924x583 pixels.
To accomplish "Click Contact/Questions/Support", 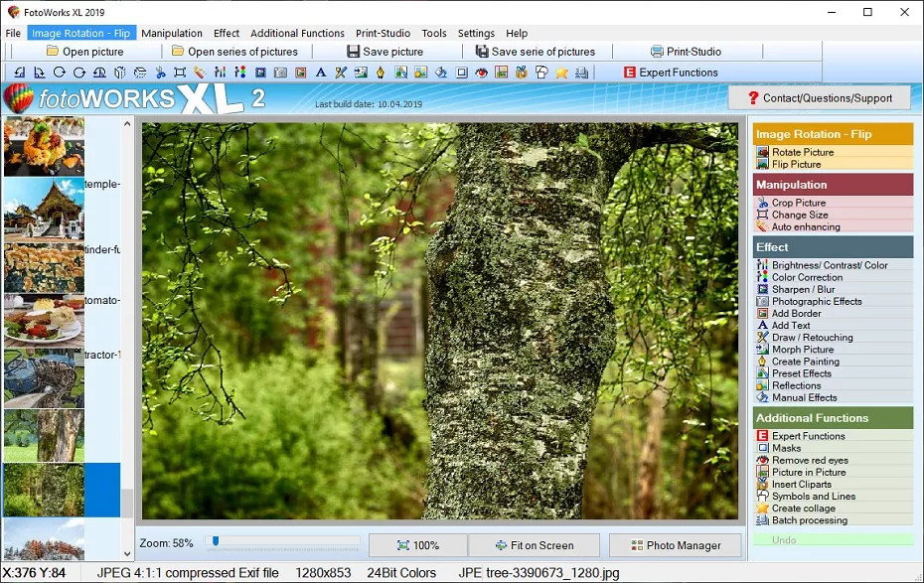I will point(831,97).
